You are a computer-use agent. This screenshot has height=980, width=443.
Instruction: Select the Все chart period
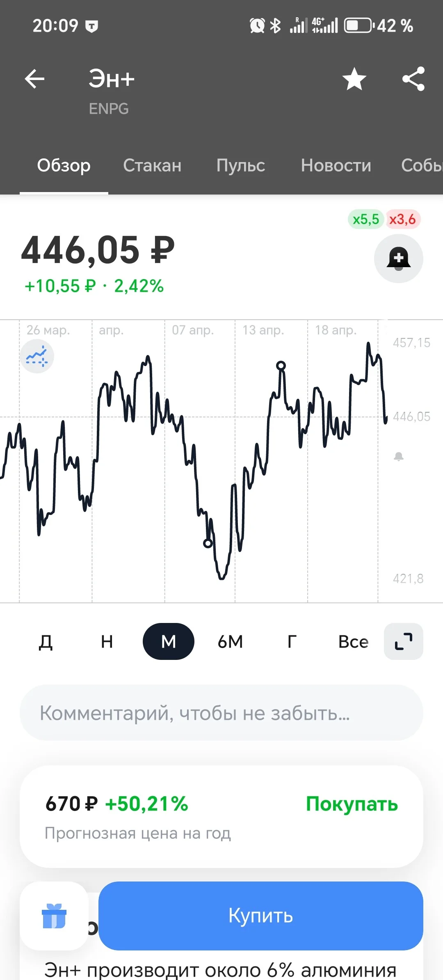pyautogui.click(x=353, y=641)
